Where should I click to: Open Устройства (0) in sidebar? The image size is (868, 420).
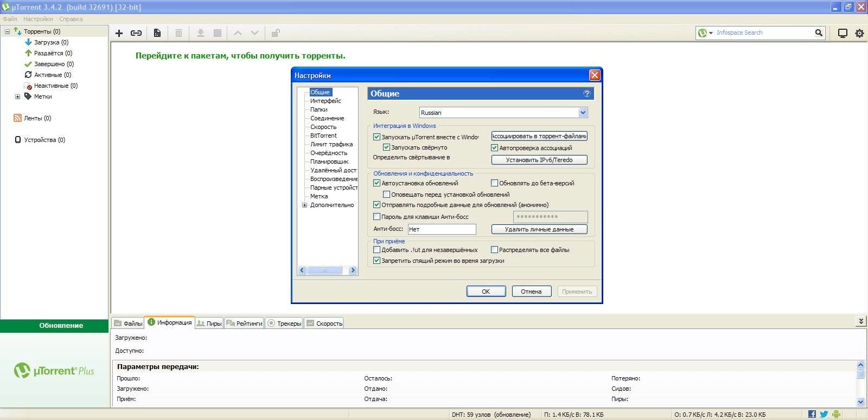pyautogui.click(x=44, y=140)
